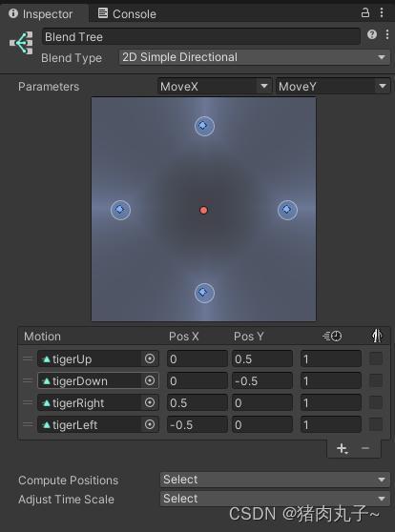This screenshot has height=532, width=395.
Task: Open the Inspector tab kebab menu
Action: point(382,13)
